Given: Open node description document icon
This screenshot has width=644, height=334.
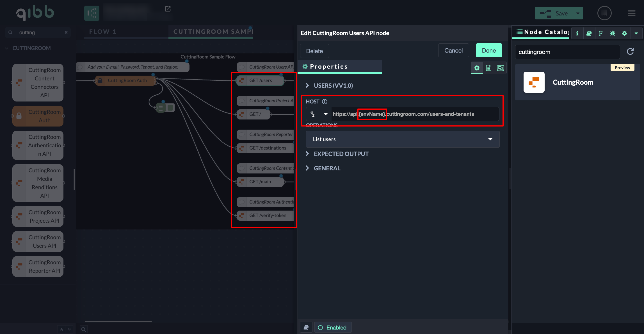Looking at the screenshot, I should coord(488,68).
